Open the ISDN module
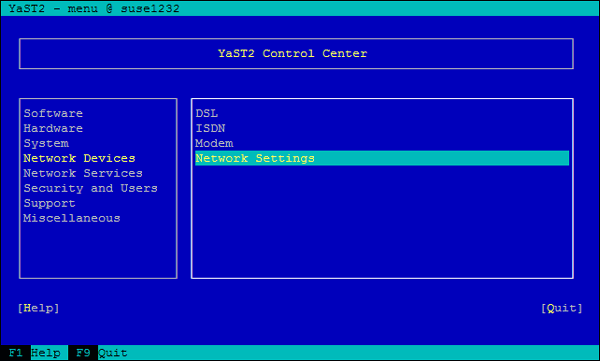 210,128
